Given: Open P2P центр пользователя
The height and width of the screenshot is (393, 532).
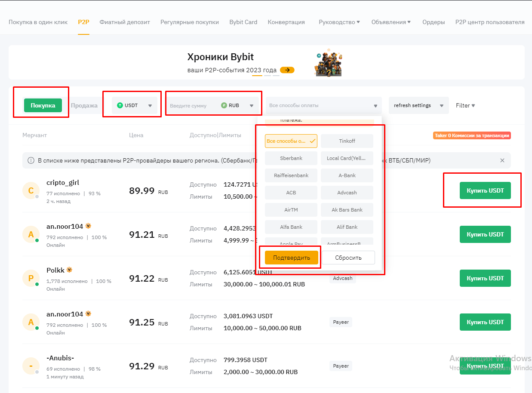Looking at the screenshot, I should click(x=490, y=22).
